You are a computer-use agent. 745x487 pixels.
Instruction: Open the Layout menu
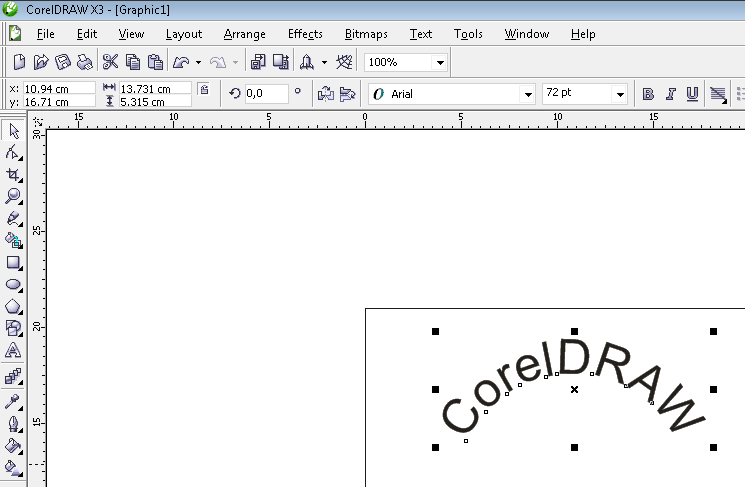point(184,34)
